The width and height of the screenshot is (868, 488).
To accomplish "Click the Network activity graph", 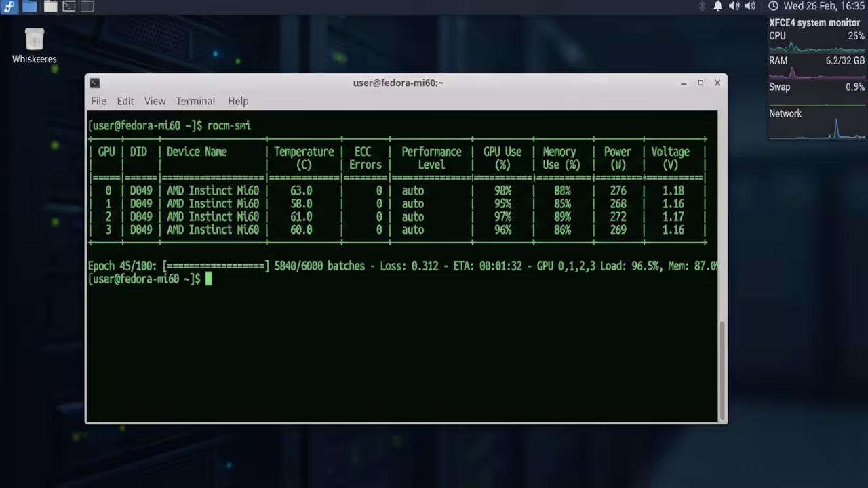I will click(816, 129).
